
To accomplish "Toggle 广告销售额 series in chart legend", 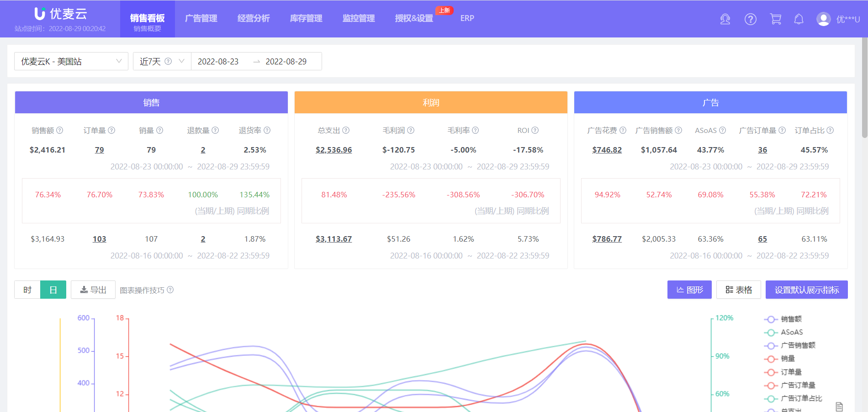I will click(790, 345).
